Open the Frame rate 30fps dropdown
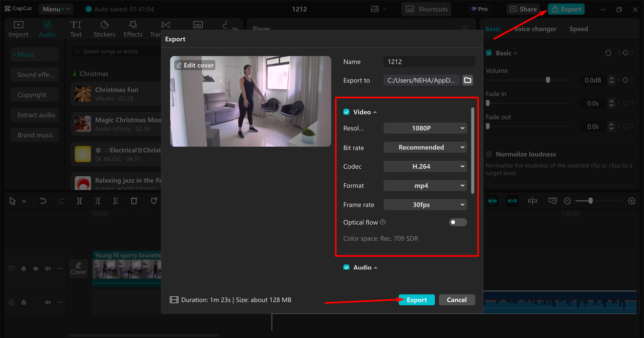This screenshot has width=644, height=338. 425,205
